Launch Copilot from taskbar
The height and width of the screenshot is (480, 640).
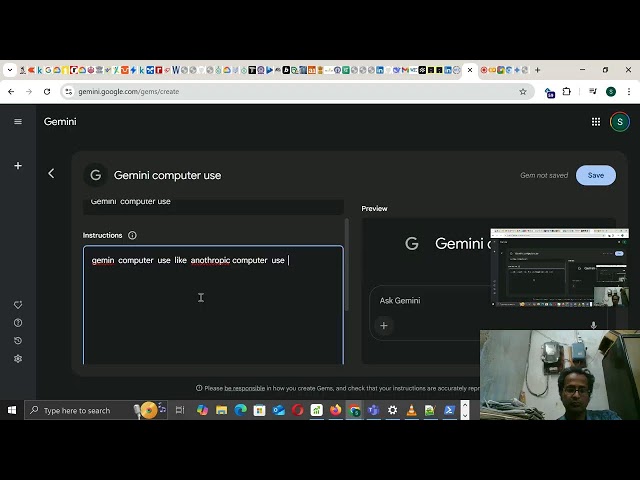[x=202, y=410]
